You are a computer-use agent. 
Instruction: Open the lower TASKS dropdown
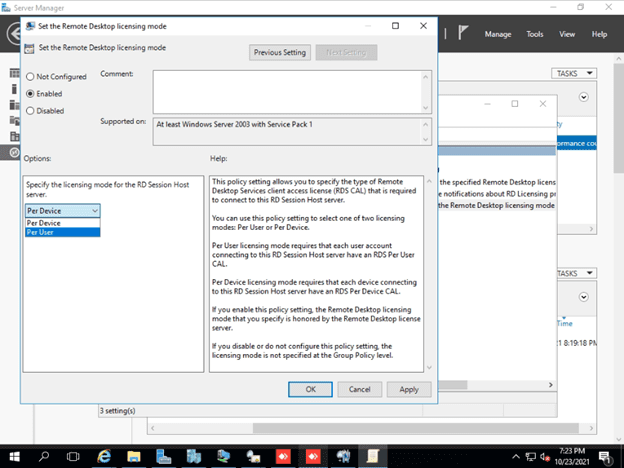pos(576,273)
